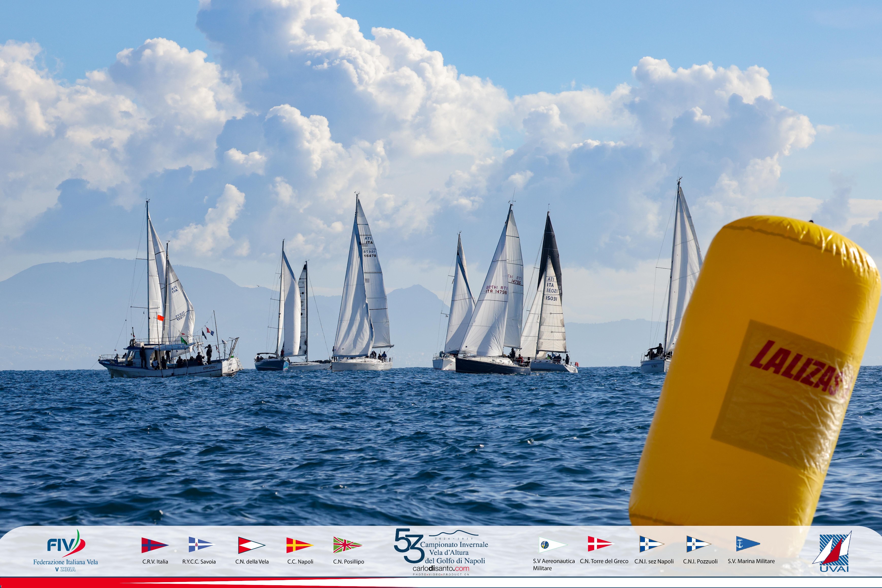
Task: Click the "V ZONA" text
Action: click(65, 569)
